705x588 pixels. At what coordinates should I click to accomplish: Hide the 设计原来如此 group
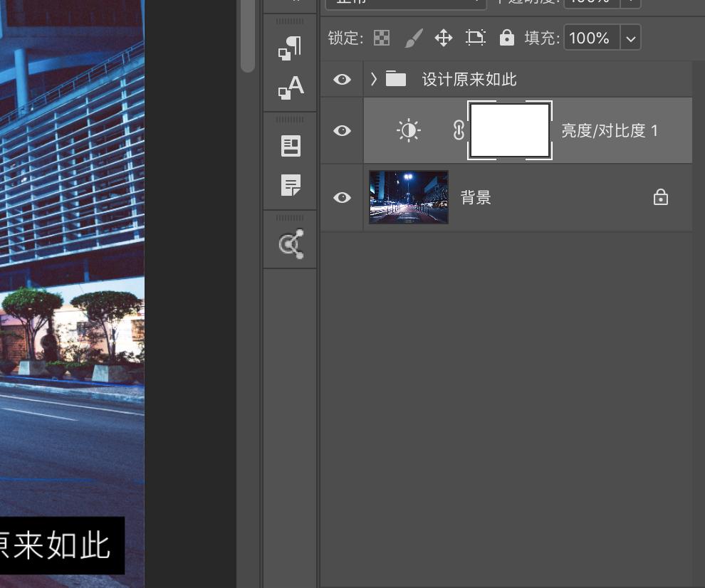pos(342,79)
